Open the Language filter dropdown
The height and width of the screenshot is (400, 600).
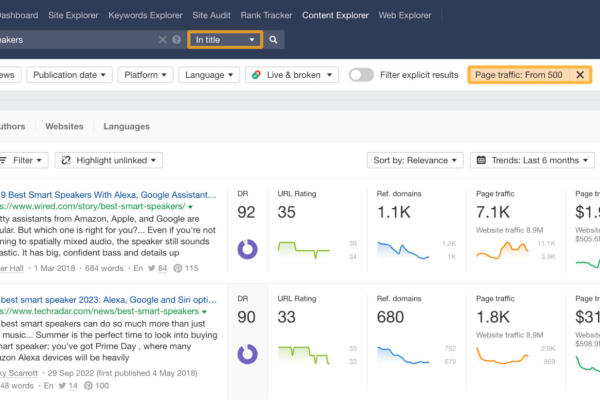209,75
